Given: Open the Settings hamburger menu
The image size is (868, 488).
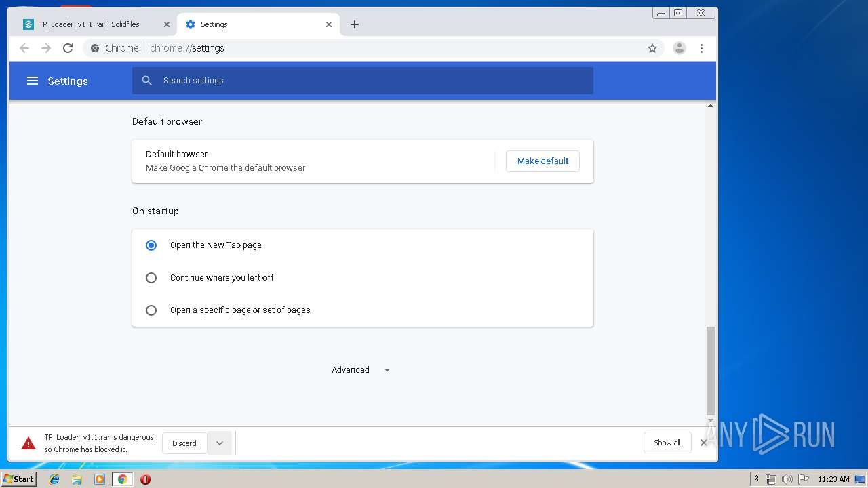Looking at the screenshot, I should coord(32,81).
